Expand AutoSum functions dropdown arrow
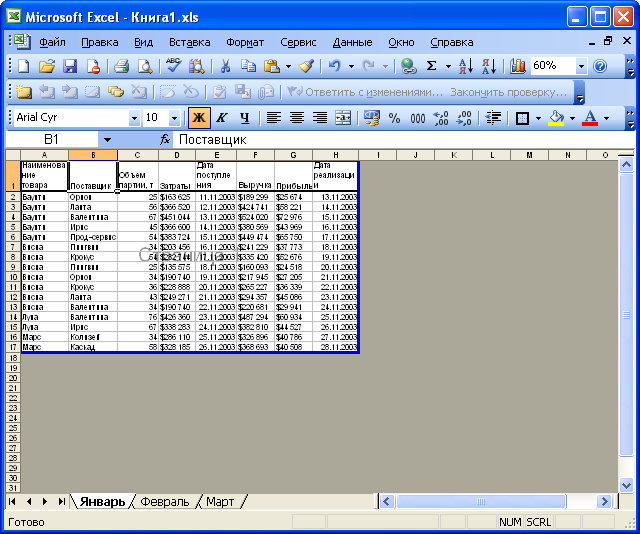The image size is (640, 534). tap(448, 66)
